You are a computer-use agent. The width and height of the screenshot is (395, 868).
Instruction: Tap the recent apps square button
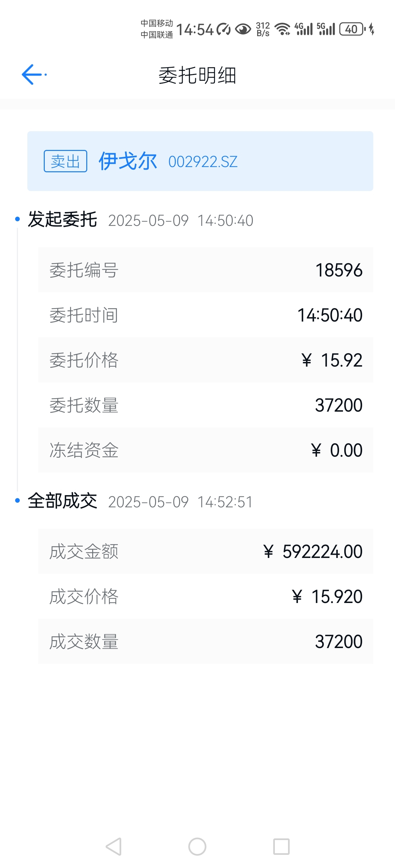281,846
